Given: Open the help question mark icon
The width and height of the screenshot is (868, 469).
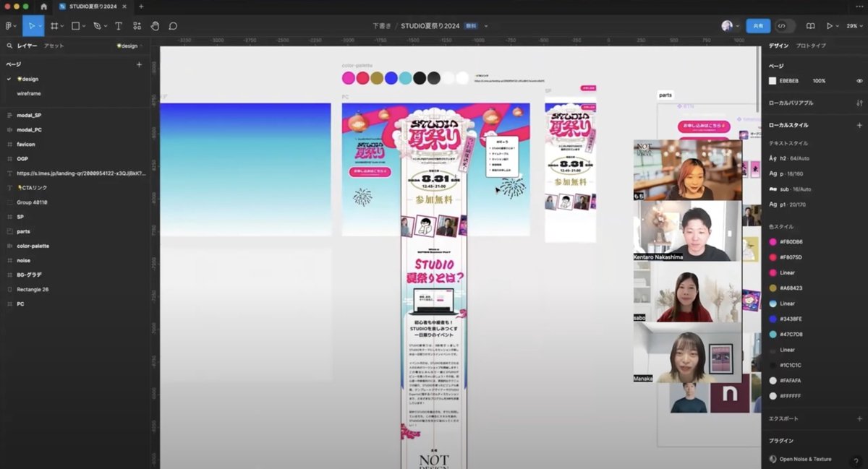Looking at the screenshot, I should (x=856, y=460).
